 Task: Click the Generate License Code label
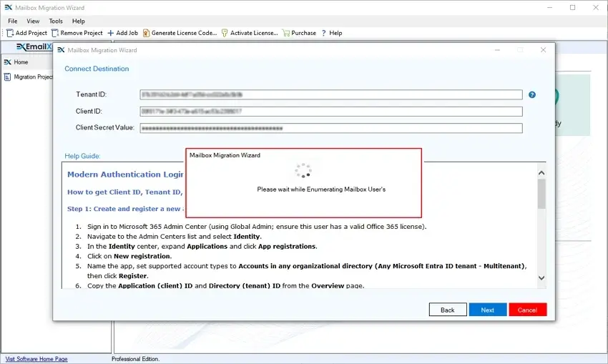pyautogui.click(x=184, y=33)
